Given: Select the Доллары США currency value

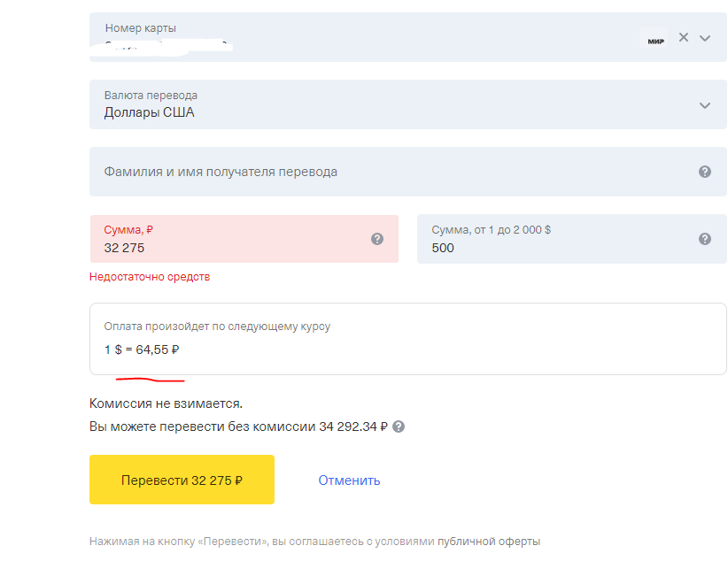Looking at the screenshot, I should tap(149, 112).
